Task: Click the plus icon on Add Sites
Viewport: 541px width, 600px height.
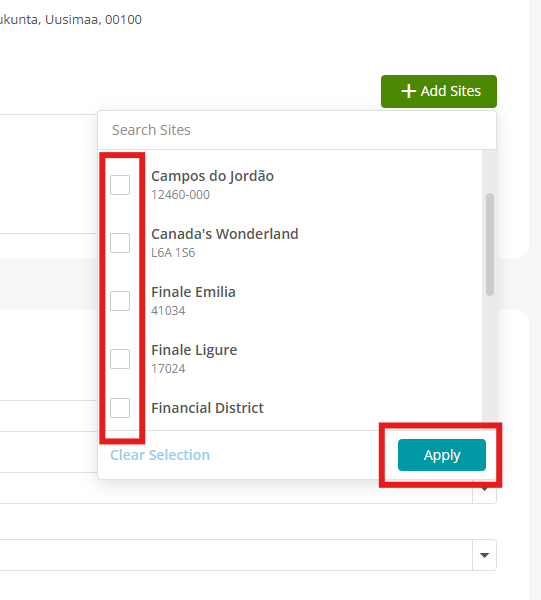Action: (408, 91)
